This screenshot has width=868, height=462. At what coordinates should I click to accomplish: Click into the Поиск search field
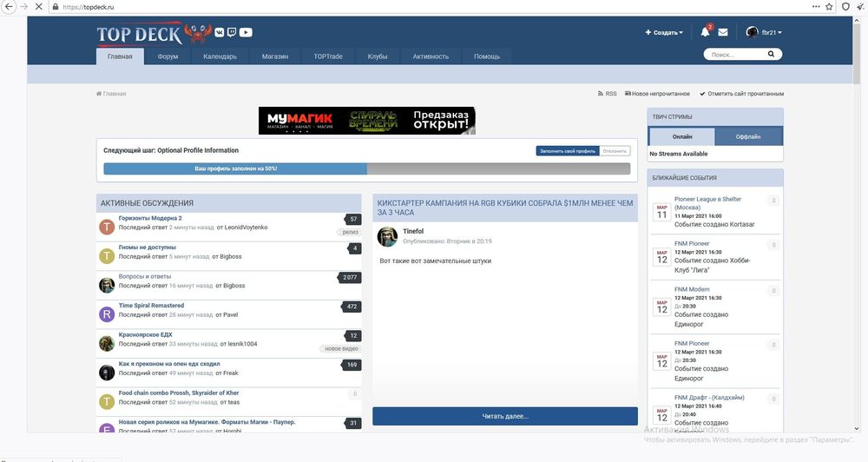pos(733,55)
